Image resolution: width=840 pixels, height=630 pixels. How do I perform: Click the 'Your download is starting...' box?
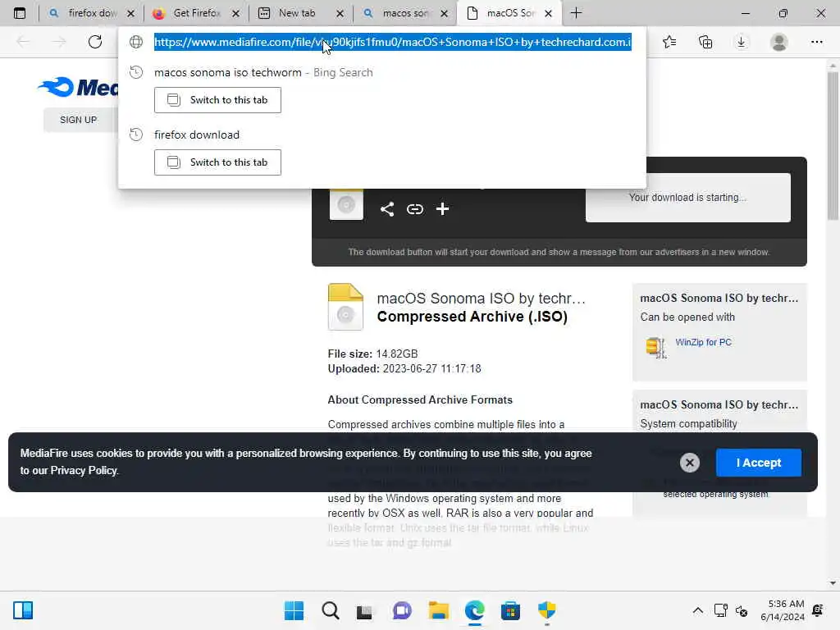(688, 197)
